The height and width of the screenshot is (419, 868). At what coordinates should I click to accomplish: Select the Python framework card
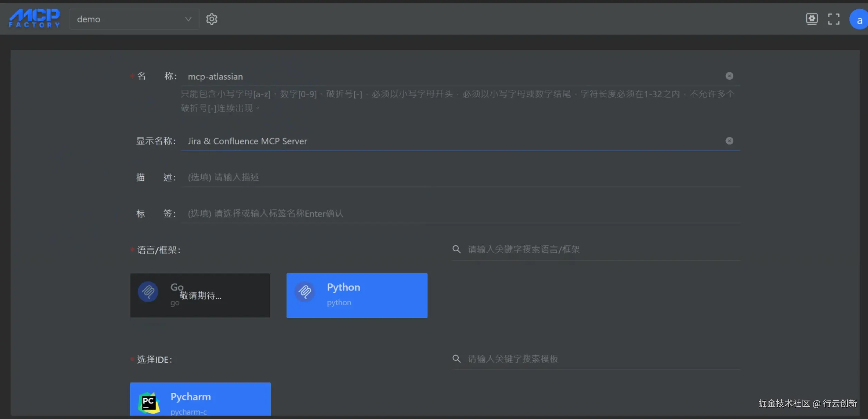coord(357,295)
